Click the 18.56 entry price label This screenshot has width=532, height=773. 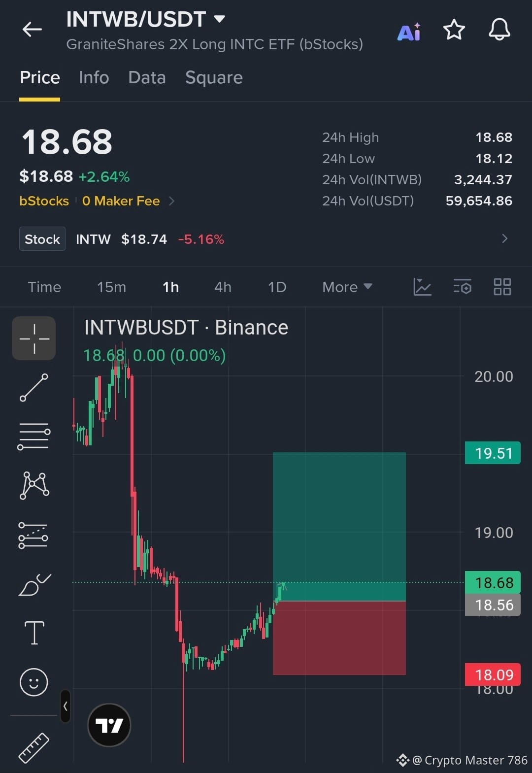(x=493, y=605)
